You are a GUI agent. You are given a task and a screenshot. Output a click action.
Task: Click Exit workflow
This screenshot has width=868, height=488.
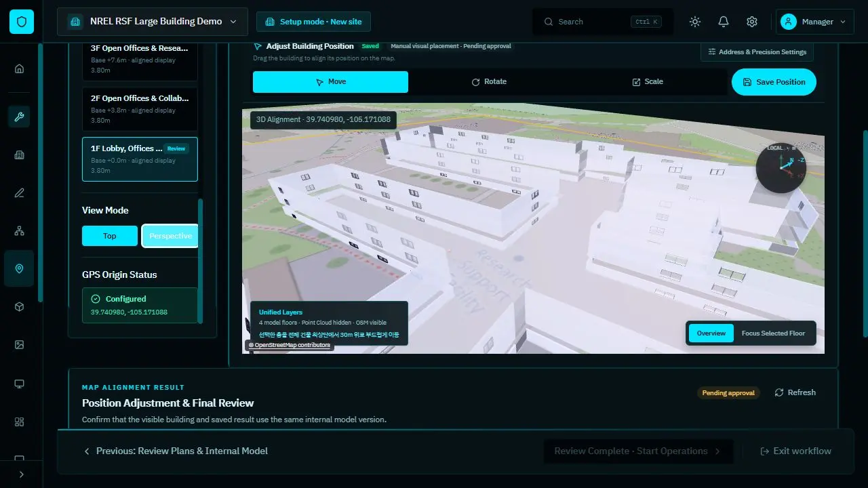pos(796,451)
